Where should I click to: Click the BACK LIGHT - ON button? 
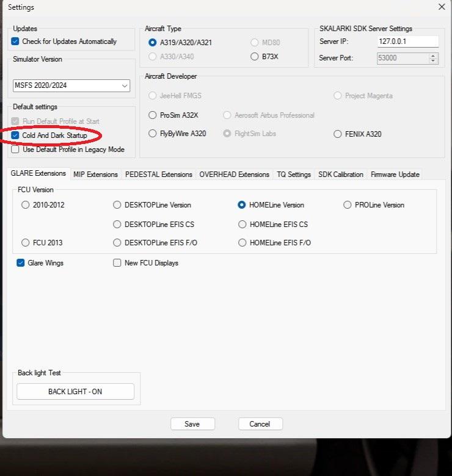[75, 392]
